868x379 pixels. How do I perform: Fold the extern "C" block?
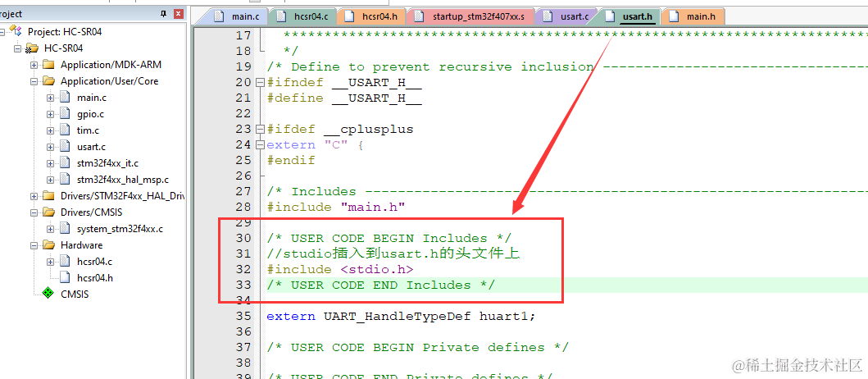(260, 145)
